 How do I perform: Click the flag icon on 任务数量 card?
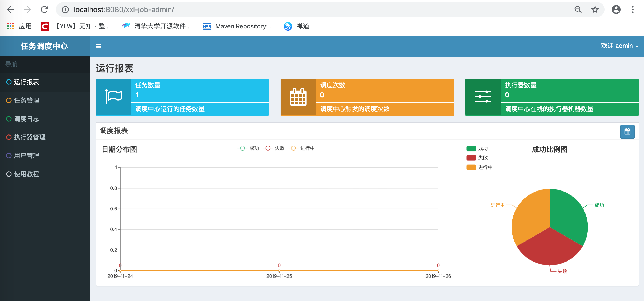pos(114,97)
